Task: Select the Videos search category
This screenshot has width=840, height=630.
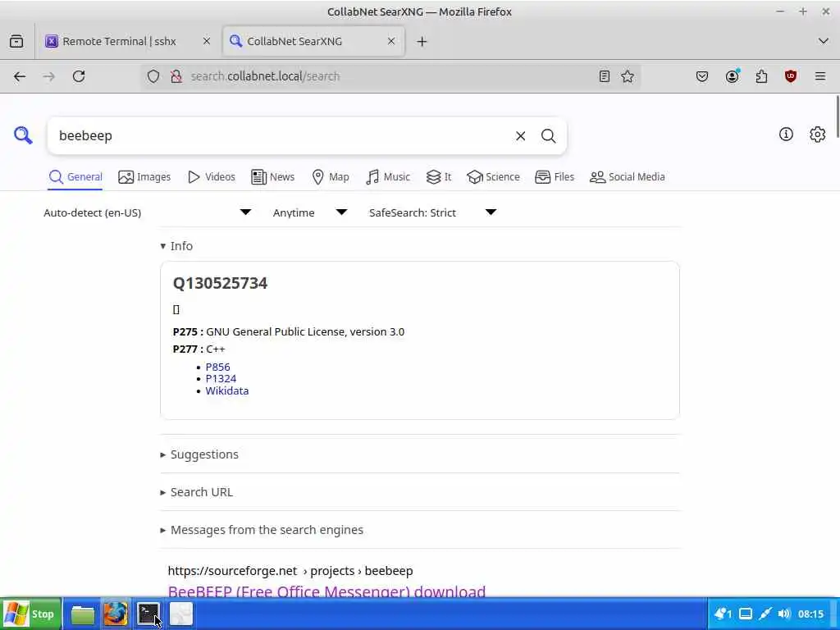Action: [212, 177]
